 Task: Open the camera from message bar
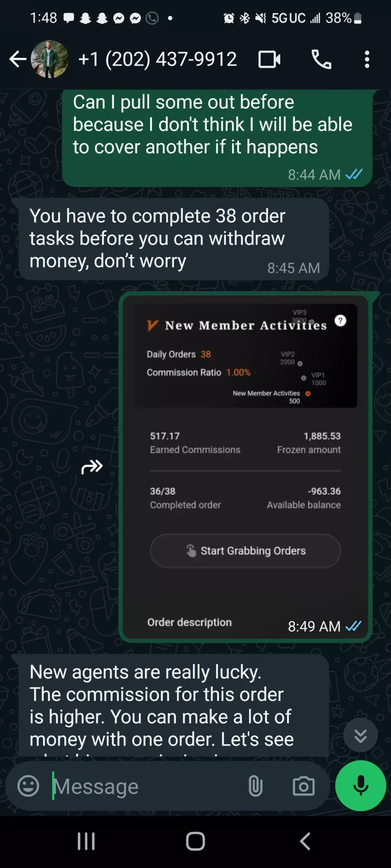tap(304, 786)
